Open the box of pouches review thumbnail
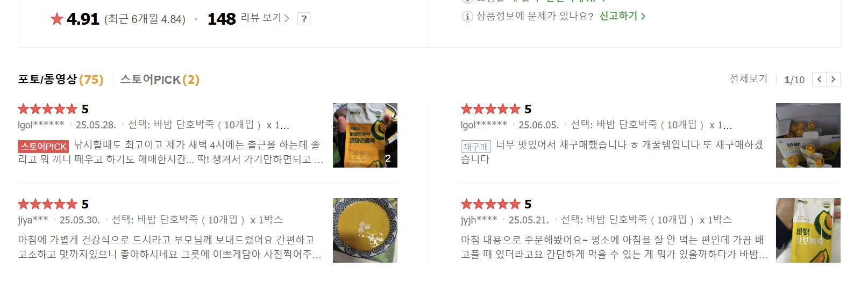 pyautogui.click(x=808, y=135)
